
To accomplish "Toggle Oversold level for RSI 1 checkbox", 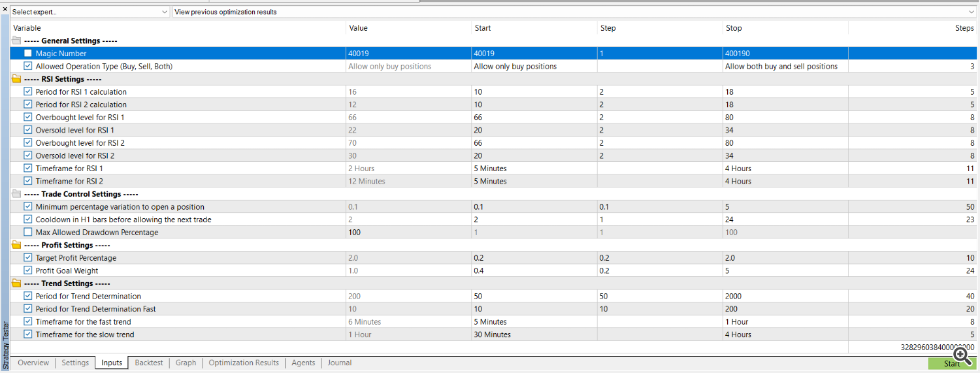I will [x=27, y=130].
